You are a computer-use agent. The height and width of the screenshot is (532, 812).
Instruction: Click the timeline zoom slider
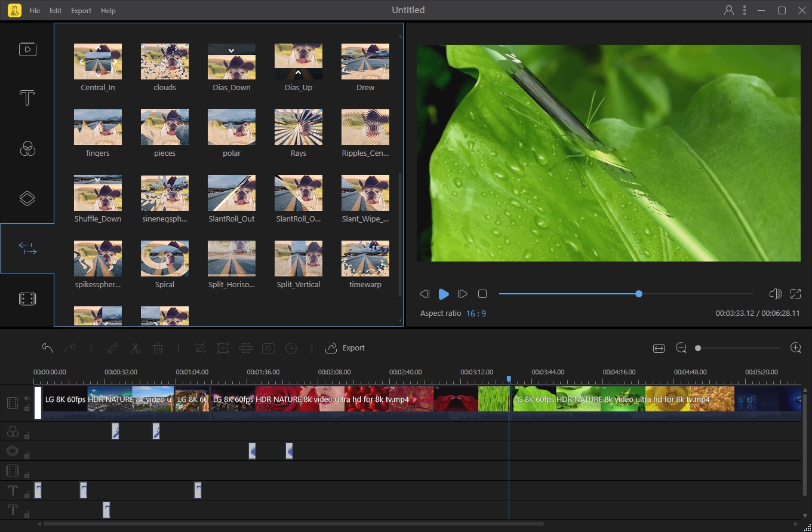pyautogui.click(x=738, y=348)
